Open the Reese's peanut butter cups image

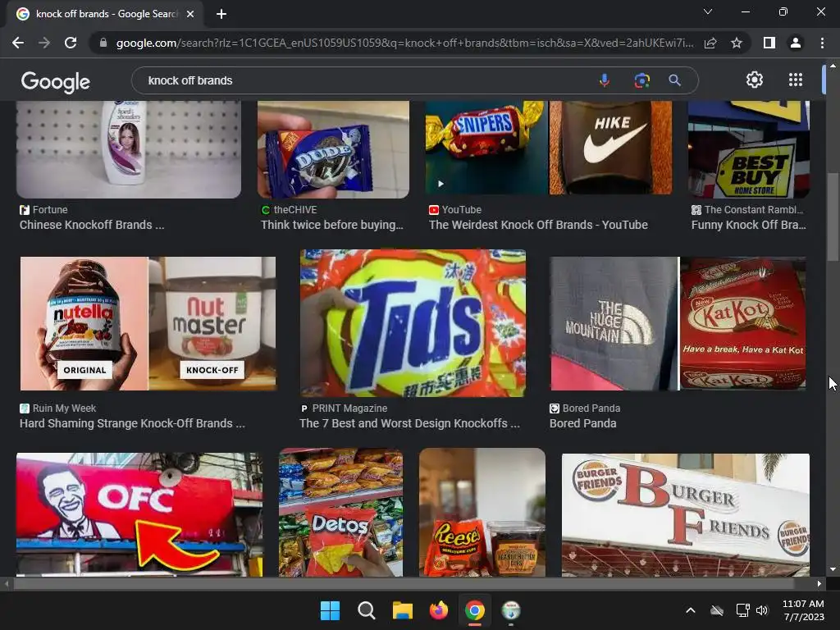482,513
